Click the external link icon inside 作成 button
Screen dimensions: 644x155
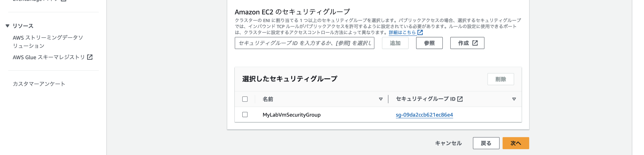tap(475, 43)
